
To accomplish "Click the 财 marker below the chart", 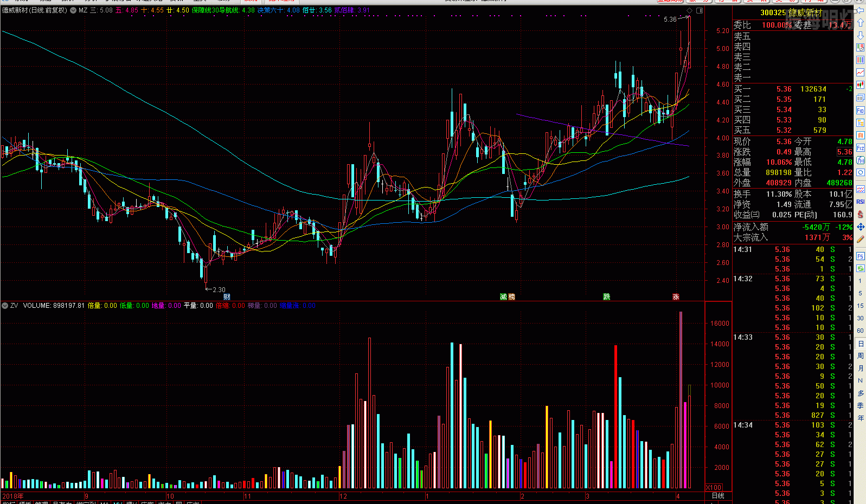I will 227,297.
